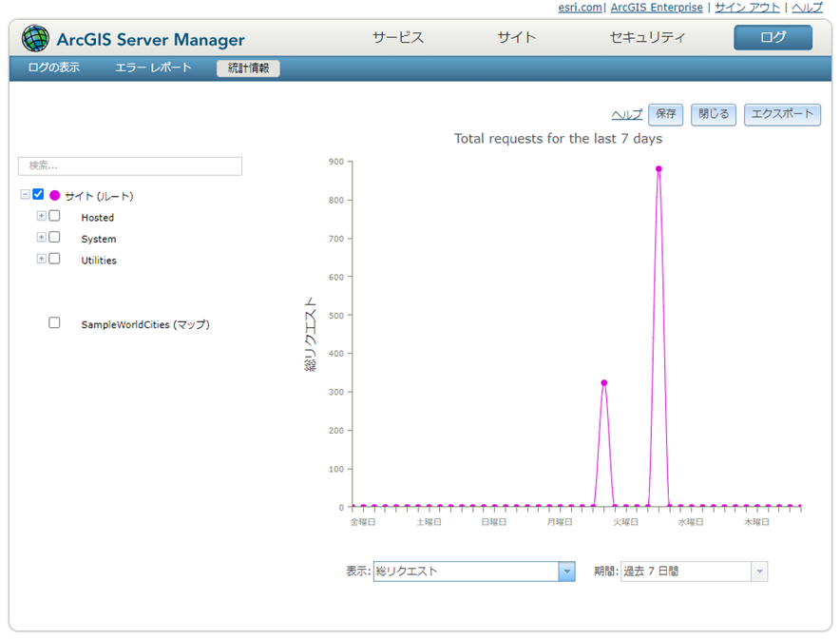Click the chart title Total requests for the last 7 days

pyautogui.click(x=558, y=139)
